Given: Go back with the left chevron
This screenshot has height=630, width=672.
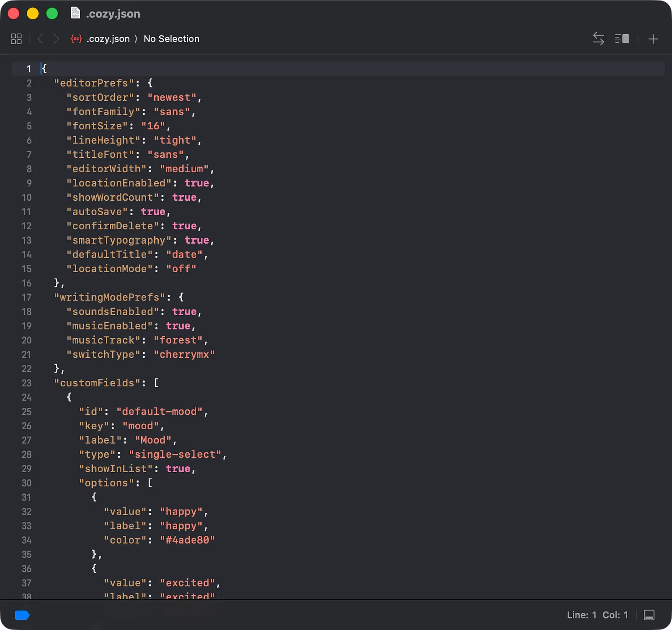Looking at the screenshot, I should pos(40,39).
